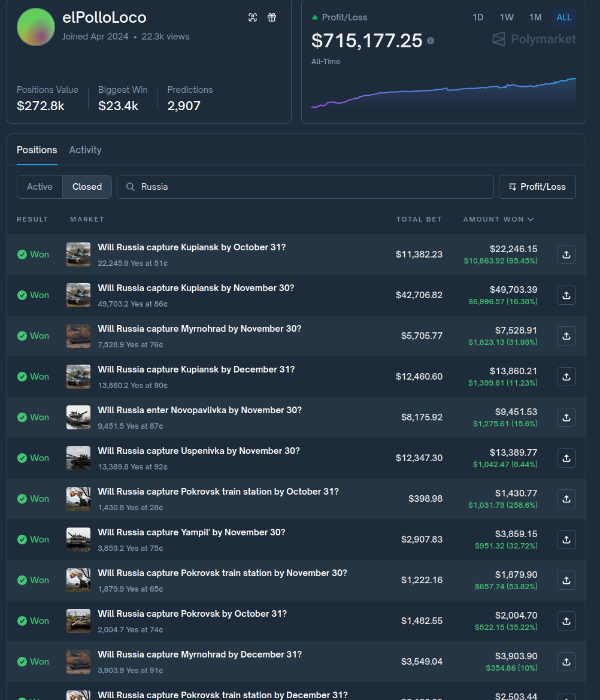Click the scan profile icon beside elPolloLoco
The width and height of the screenshot is (600, 700).
tap(253, 17)
